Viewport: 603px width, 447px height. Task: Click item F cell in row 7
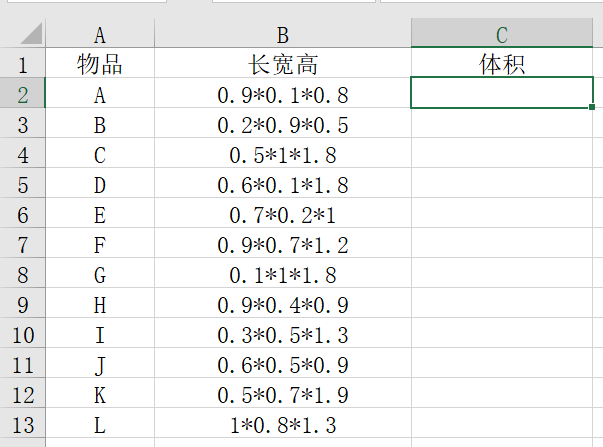click(x=100, y=243)
